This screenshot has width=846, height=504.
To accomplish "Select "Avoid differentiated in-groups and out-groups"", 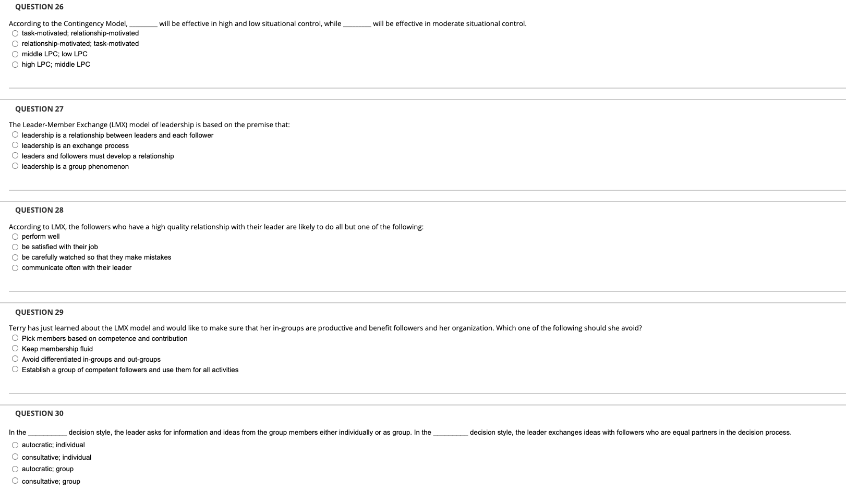I will [14, 359].
